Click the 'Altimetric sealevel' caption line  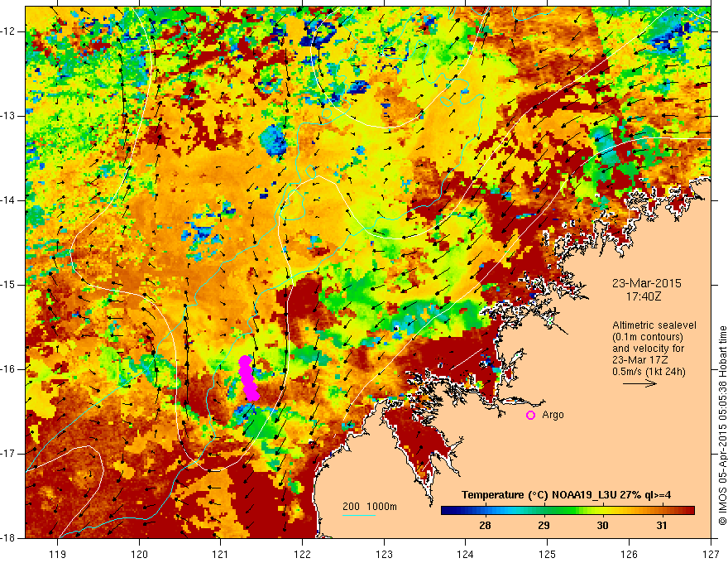654,325
